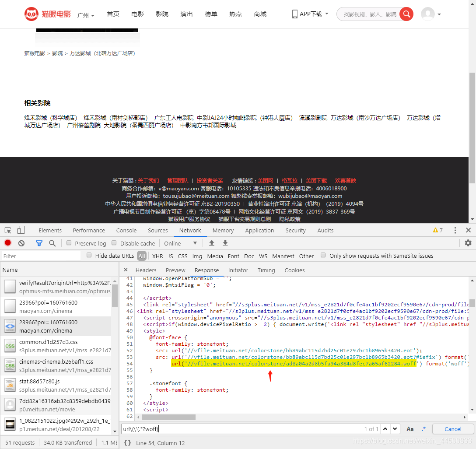
Task: Click the 影院 breadcrumb link
Action: point(57,53)
